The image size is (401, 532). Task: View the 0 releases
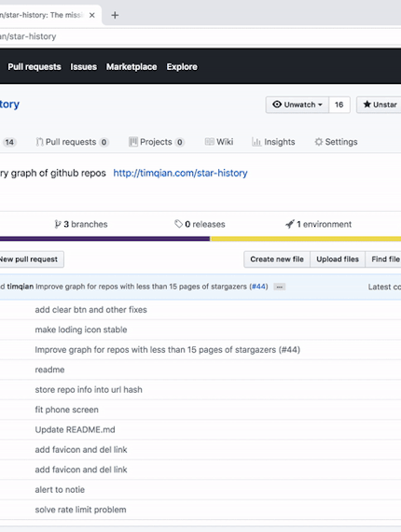200,224
